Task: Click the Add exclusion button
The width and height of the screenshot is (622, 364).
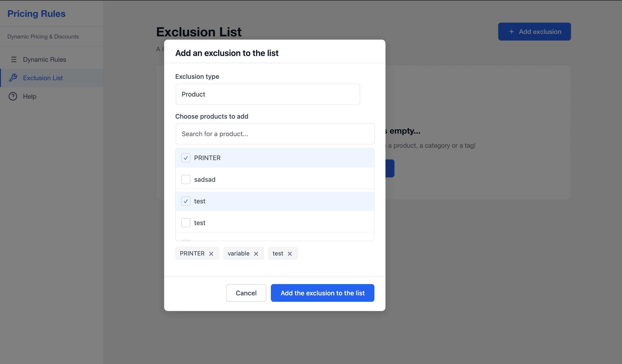Action: click(x=534, y=32)
